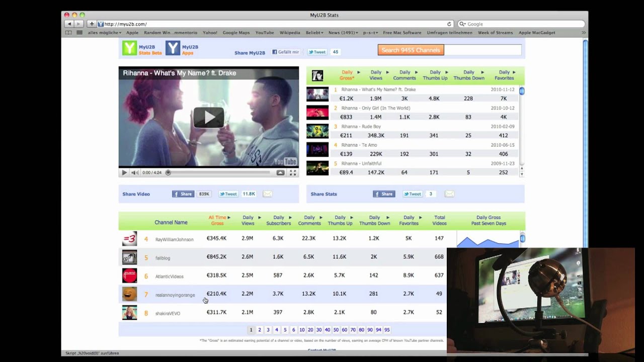Share stats via Facebook Share button

384,194
